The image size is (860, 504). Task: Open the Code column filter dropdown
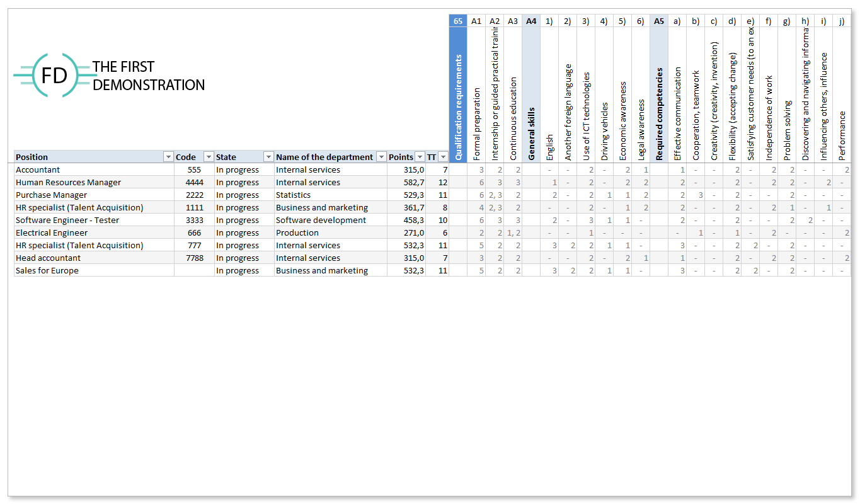point(209,157)
